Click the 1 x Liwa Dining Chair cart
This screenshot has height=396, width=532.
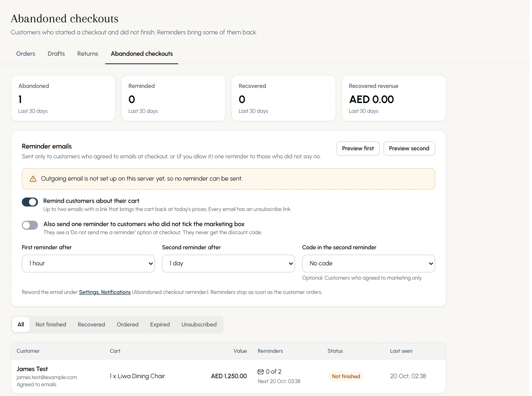click(137, 376)
